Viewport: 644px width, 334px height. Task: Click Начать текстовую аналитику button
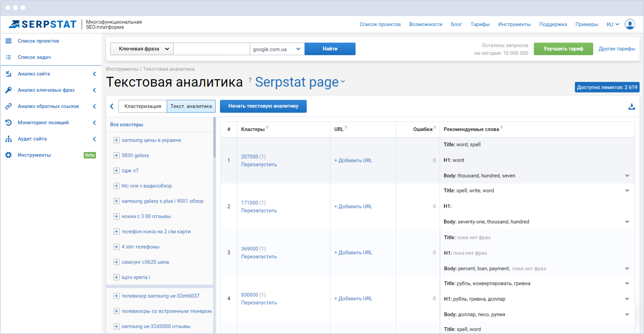coord(263,106)
